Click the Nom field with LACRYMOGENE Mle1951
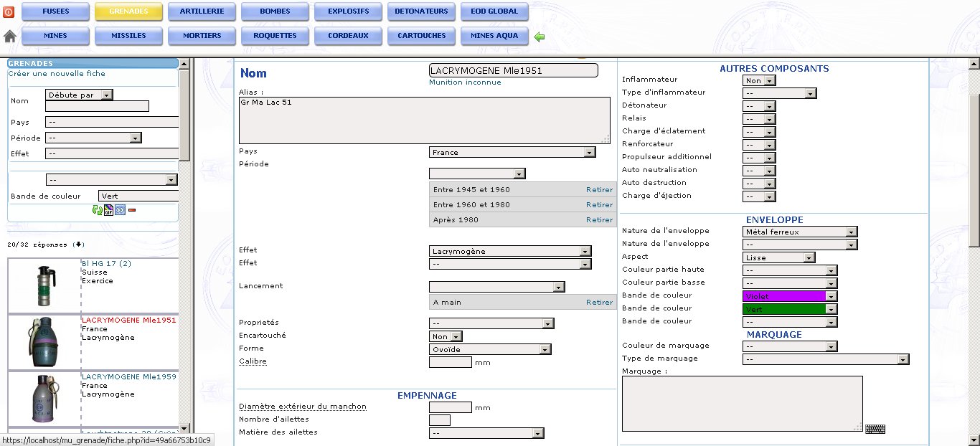The image size is (980, 446). coord(513,70)
